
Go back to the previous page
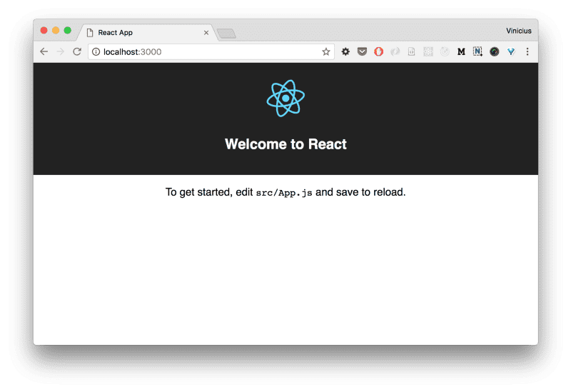(x=44, y=51)
